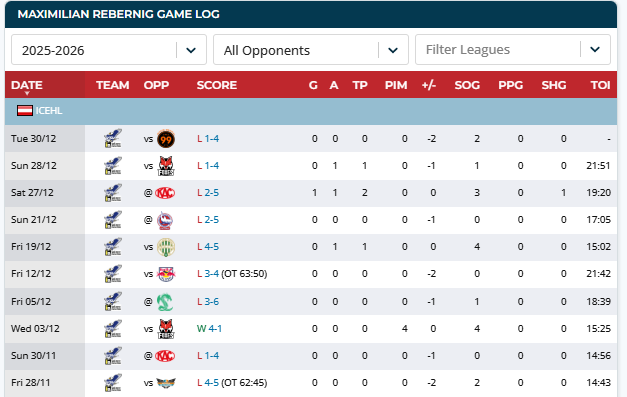Click the winged opponent logo on Fri 28/11

pyautogui.click(x=166, y=383)
